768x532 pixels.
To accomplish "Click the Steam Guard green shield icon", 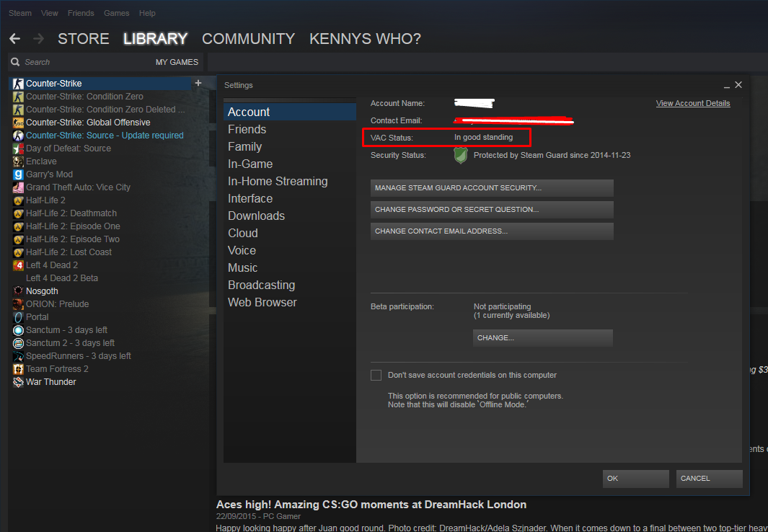I will point(461,156).
